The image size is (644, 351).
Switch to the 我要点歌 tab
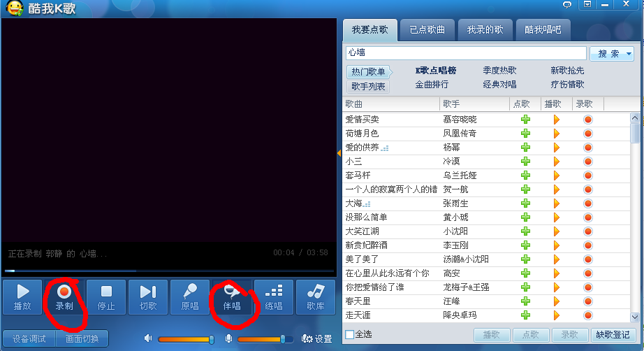click(370, 29)
